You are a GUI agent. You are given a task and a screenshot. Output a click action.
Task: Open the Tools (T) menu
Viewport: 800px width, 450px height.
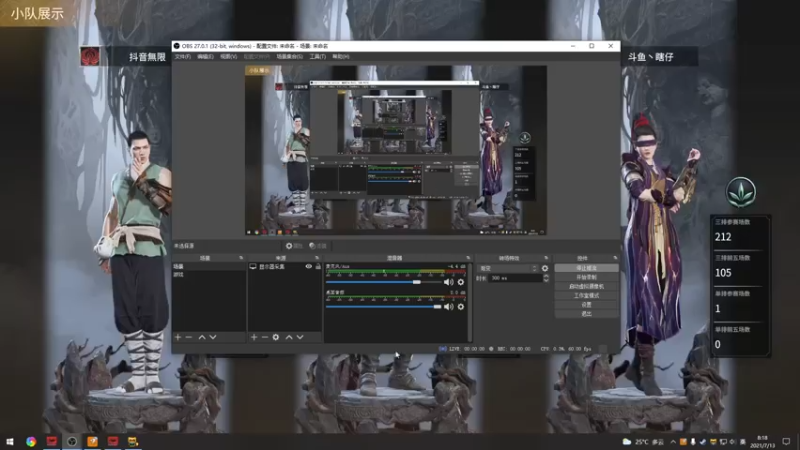point(317,57)
